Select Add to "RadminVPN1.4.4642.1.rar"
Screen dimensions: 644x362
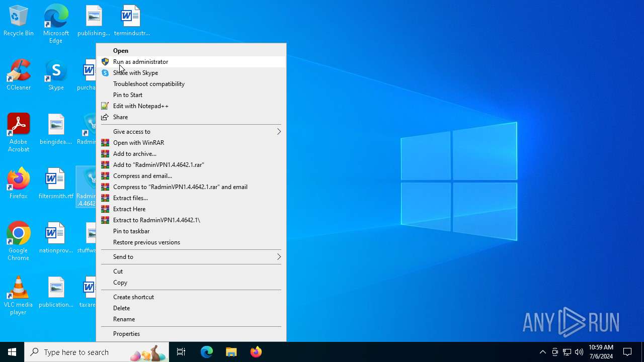point(191,165)
